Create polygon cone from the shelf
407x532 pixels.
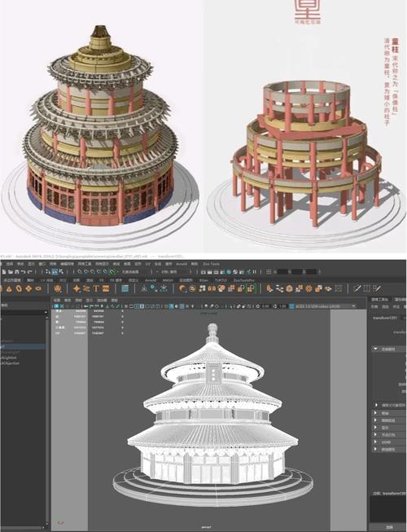[9, 288]
